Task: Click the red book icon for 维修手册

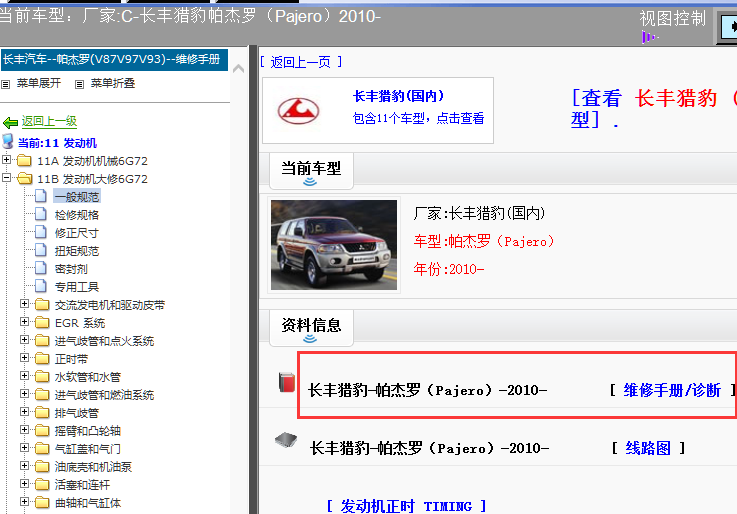Action: (x=287, y=382)
